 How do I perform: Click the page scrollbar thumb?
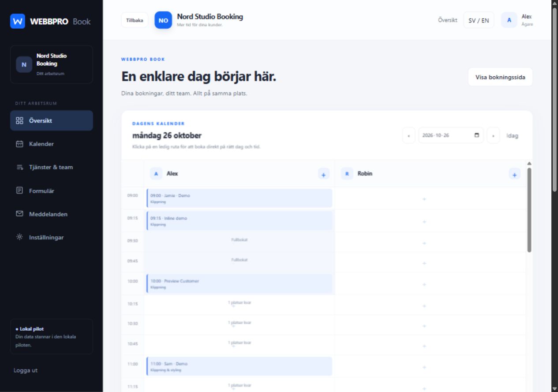coord(554,99)
